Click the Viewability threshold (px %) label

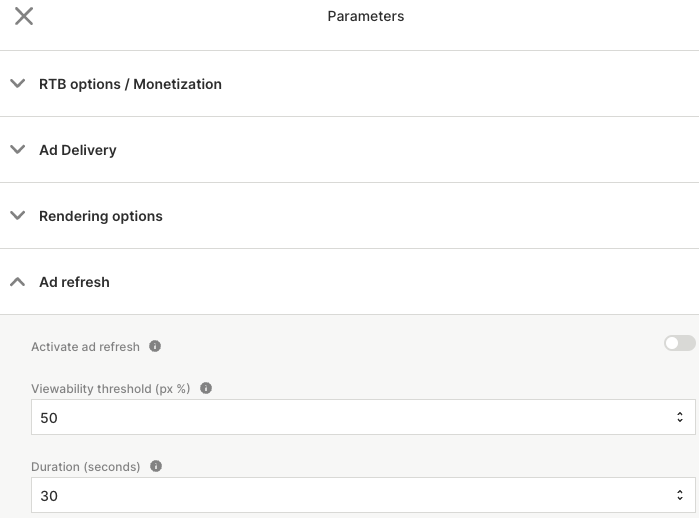110,389
